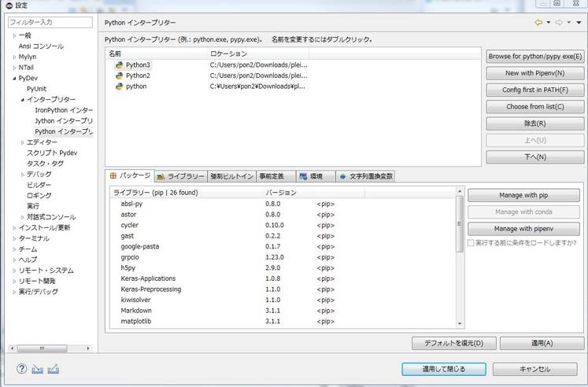Click the パッケージ tab grid icon
The image size is (588, 387).
(x=113, y=175)
